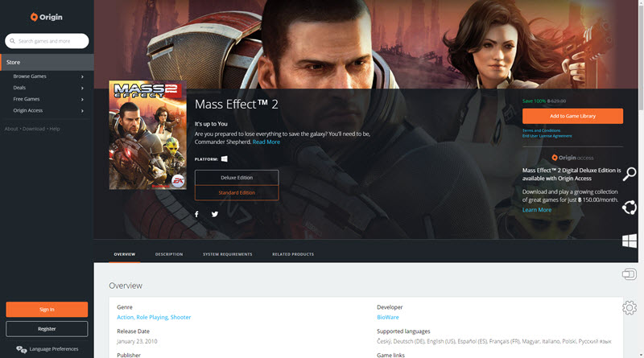Click the Windows Start charm logo

(630, 241)
